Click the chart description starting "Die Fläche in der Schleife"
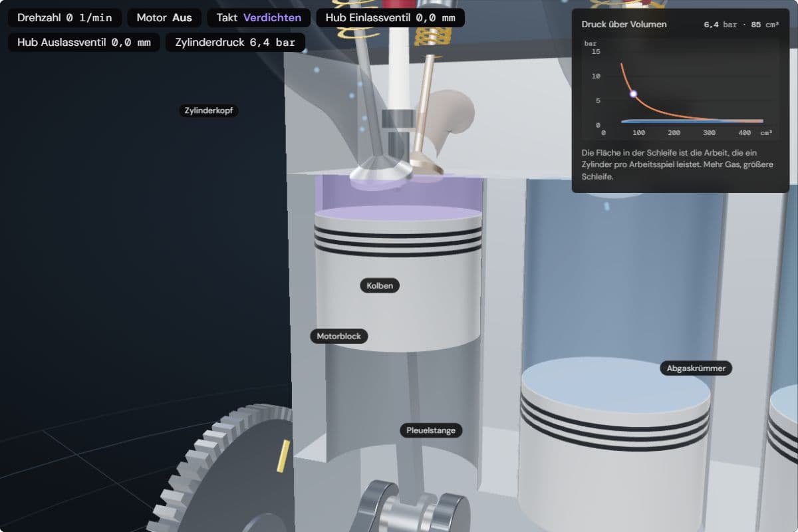The image size is (798, 532). 678,165
